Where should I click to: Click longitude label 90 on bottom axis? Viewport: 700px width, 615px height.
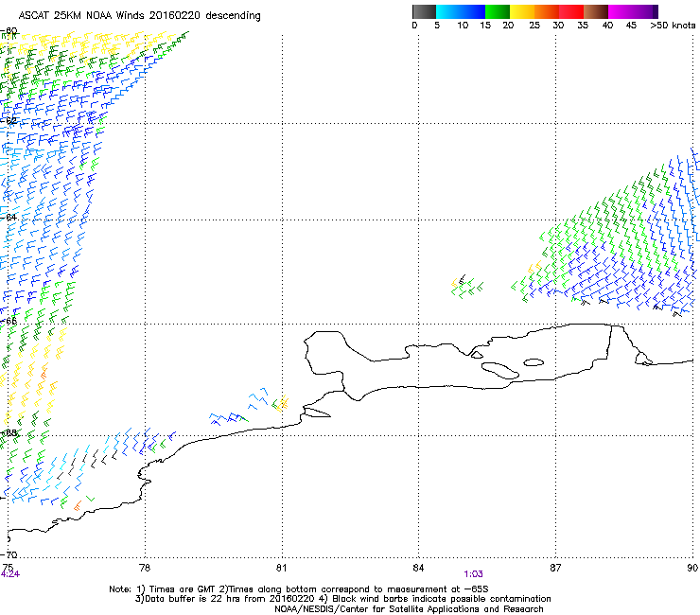(692, 568)
